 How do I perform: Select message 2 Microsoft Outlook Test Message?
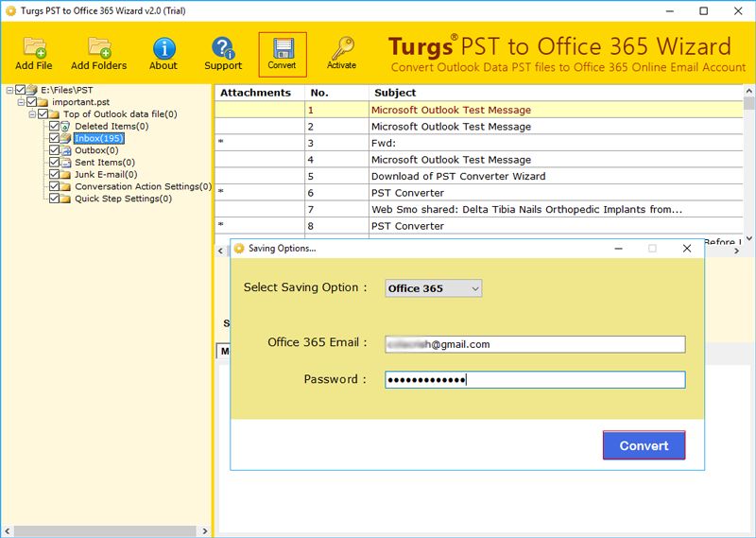[x=479, y=127]
